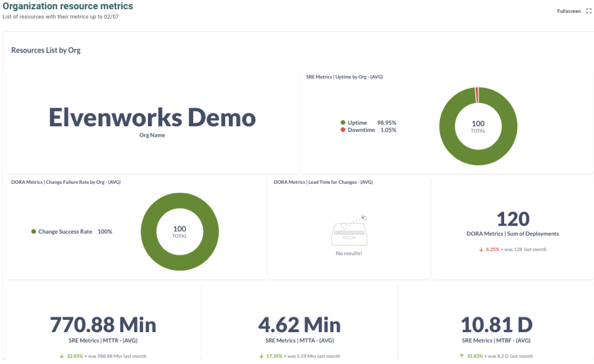Click the was 988.88 Min last month note

(117, 356)
